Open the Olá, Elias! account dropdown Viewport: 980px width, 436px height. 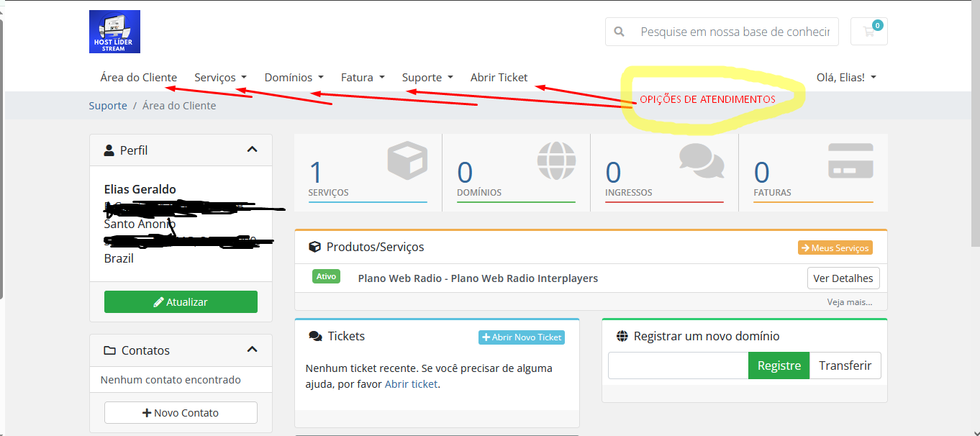(845, 77)
